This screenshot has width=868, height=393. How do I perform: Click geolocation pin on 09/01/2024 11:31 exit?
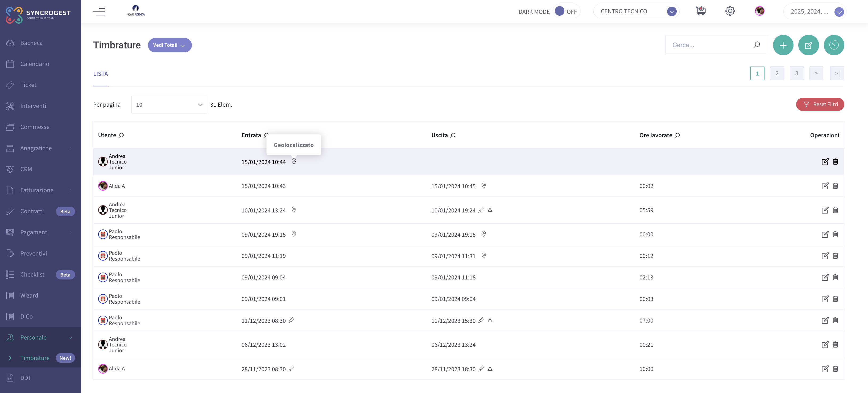point(483,256)
